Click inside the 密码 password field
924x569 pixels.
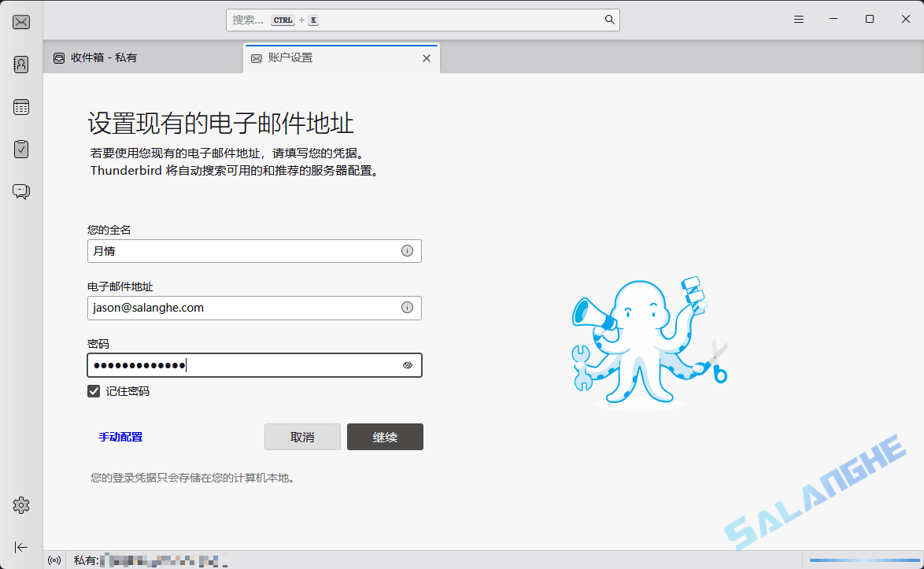pyautogui.click(x=236, y=365)
